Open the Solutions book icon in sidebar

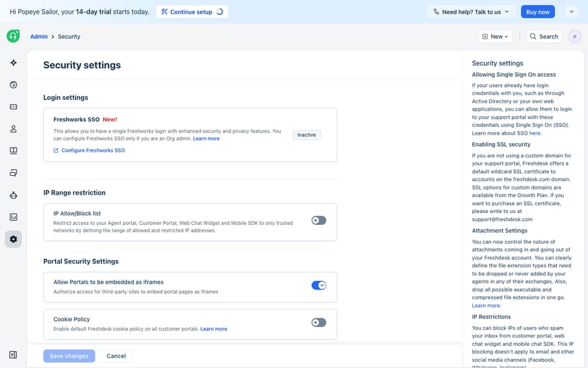[x=14, y=151]
